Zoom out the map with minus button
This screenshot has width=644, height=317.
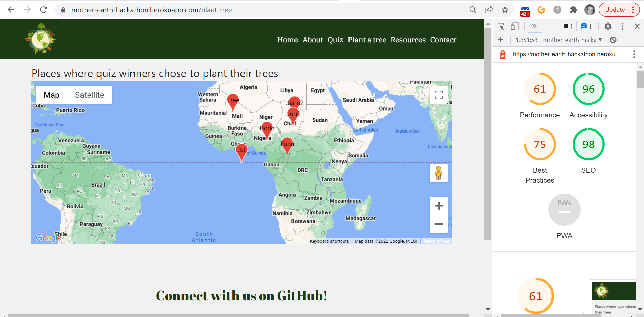[439, 224]
